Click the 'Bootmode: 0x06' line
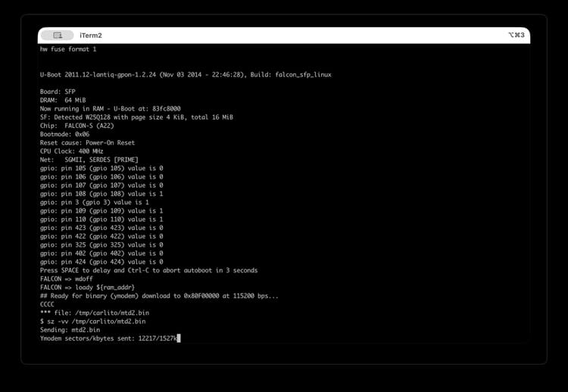This screenshot has width=568, height=392. point(64,134)
